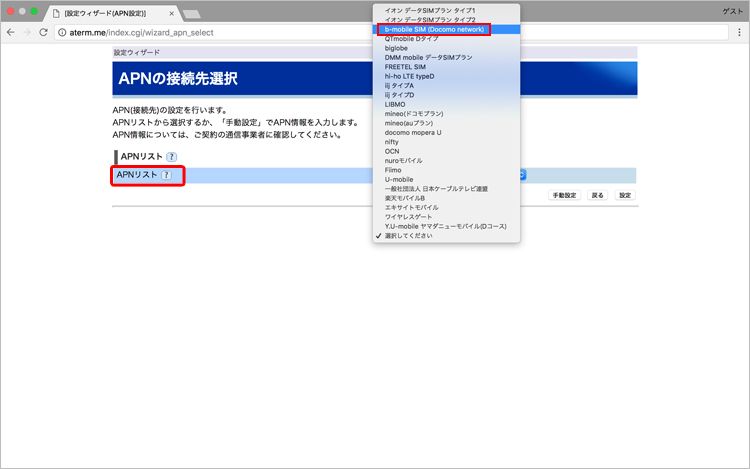Viewport: 750px width, 469px height.
Task: Choose IIJ タイプA option
Action: (x=446, y=86)
